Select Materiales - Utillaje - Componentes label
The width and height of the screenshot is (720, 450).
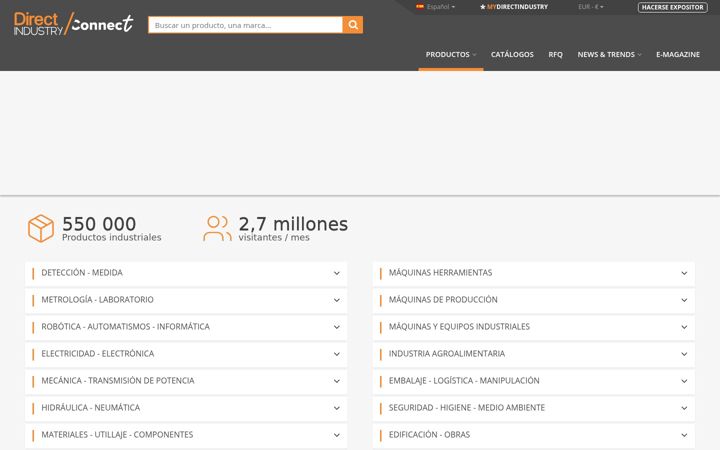pos(117,434)
